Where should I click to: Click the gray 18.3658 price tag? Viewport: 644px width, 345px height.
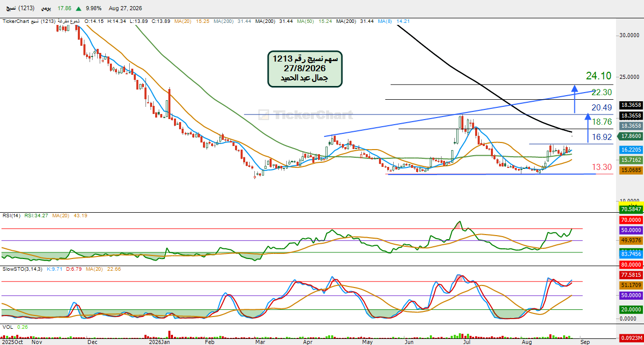pos(631,126)
